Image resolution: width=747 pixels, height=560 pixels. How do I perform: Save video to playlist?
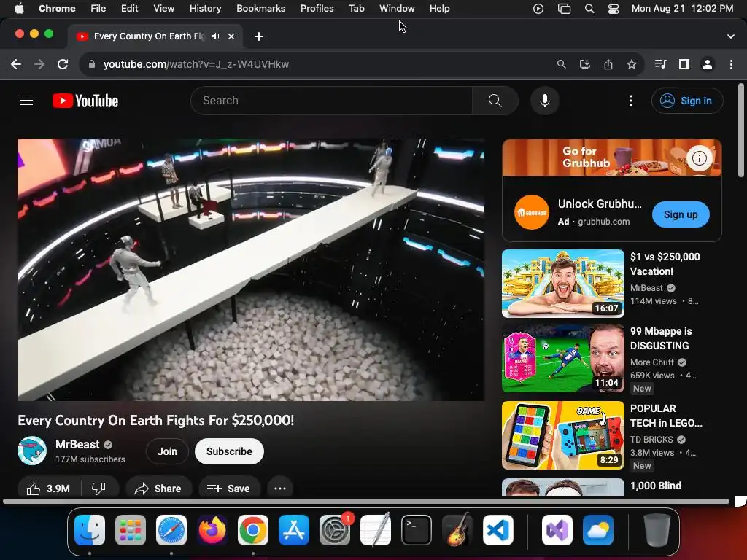228,489
